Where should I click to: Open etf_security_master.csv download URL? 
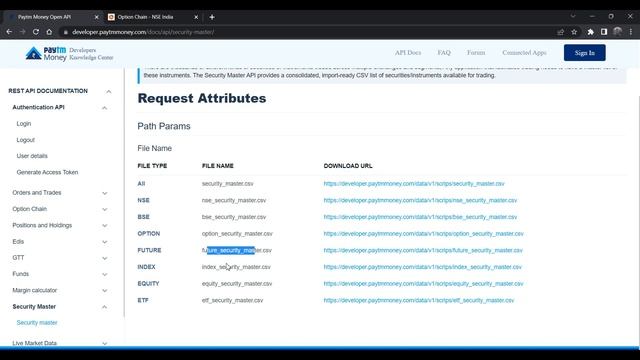pos(419,300)
